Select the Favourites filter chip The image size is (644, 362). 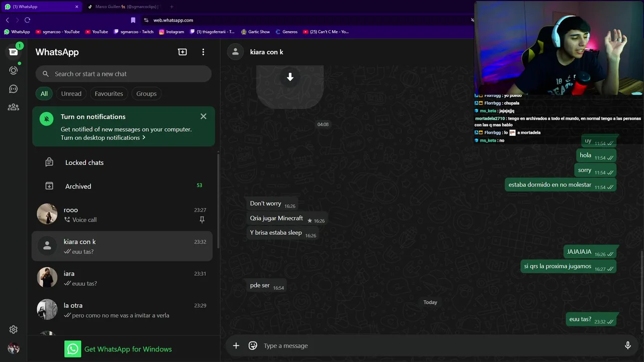pyautogui.click(x=109, y=94)
